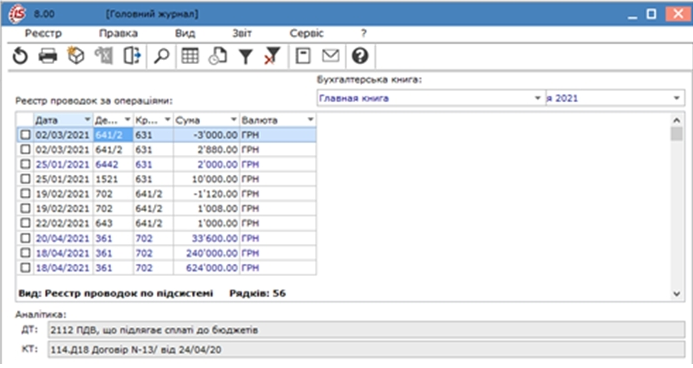Check the row with sum 240'000.00

tap(25, 253)
